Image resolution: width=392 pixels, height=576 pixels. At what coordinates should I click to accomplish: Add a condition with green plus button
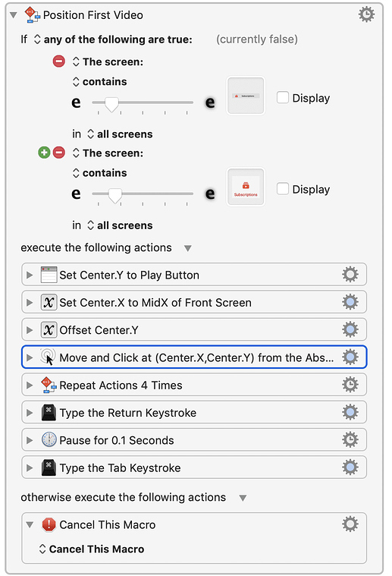(44, 153)
